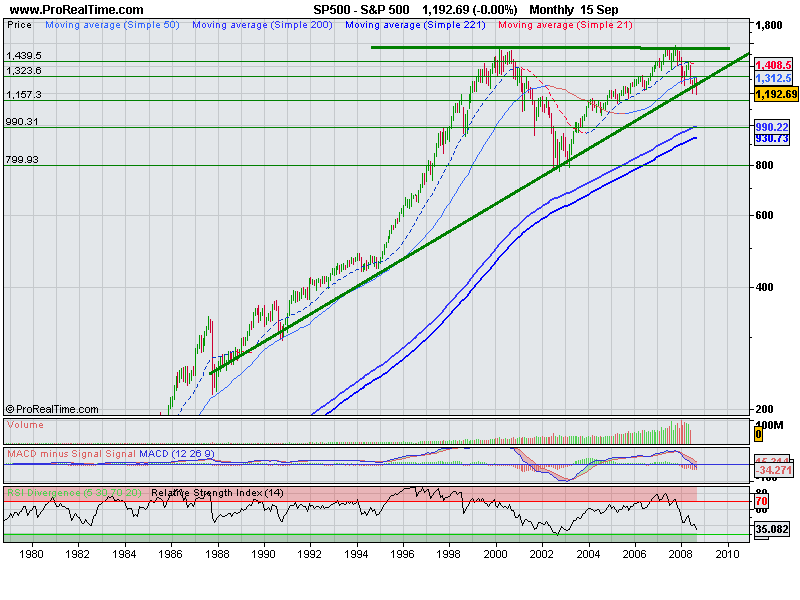Click the red 70 RSI level tag
Screen dimensions: 800x600
pos(762,501)
